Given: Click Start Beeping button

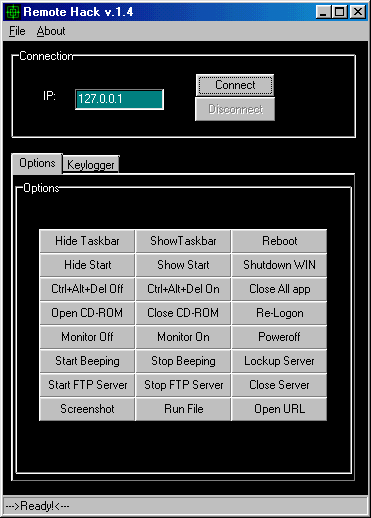Looking at the screenshot, I should tap(87, 361).
